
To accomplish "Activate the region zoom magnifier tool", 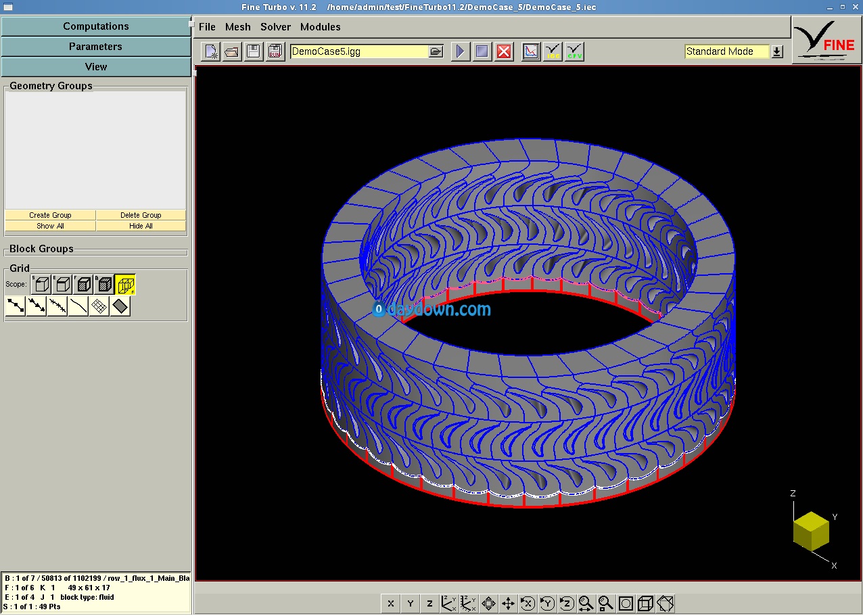I will pos(606,604).
